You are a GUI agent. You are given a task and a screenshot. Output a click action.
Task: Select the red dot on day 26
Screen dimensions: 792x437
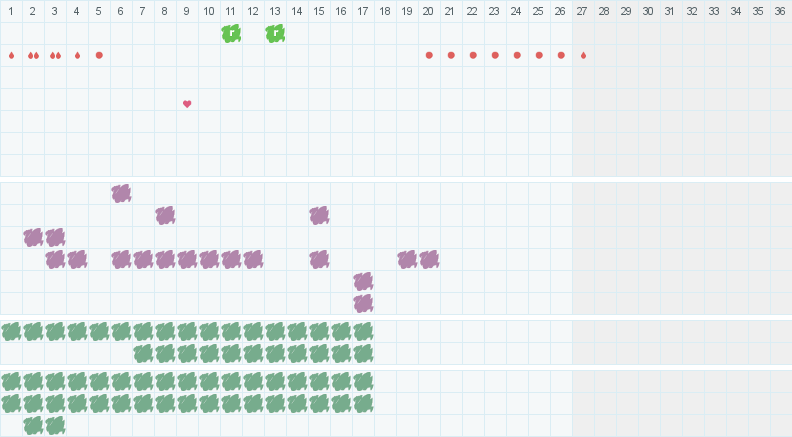pos(561,55)
